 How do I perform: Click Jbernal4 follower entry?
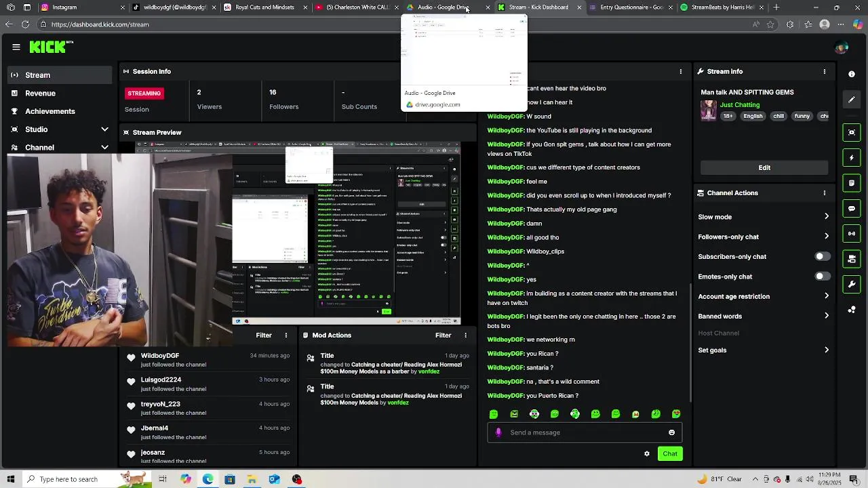click(209, 432)
